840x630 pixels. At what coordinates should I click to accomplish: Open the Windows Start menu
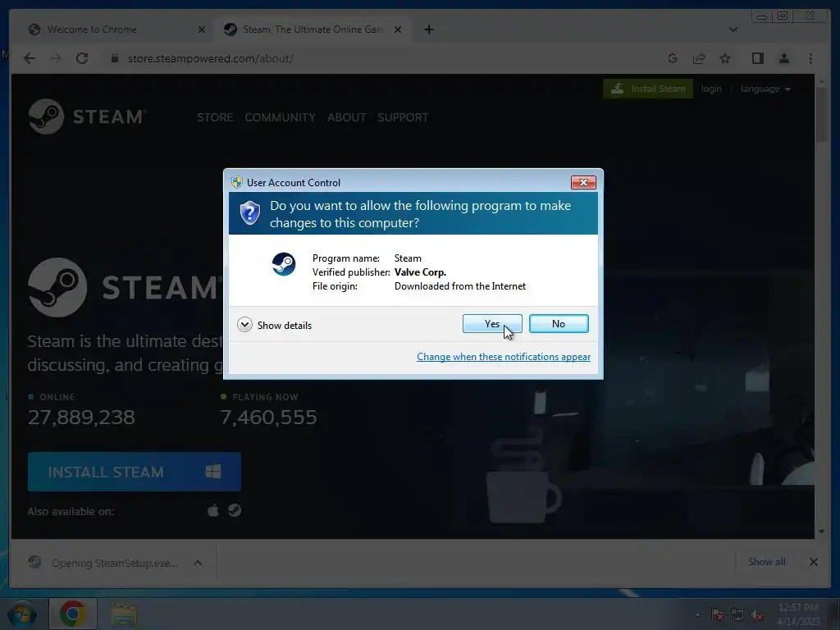coord(21,614)
